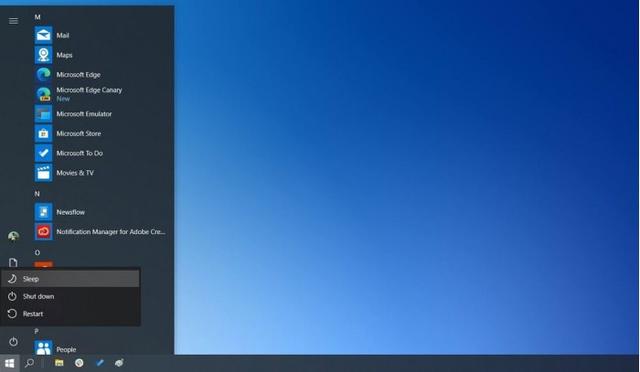Choose Restart from the power menu
640x372 pixels.
click(70, 314)
